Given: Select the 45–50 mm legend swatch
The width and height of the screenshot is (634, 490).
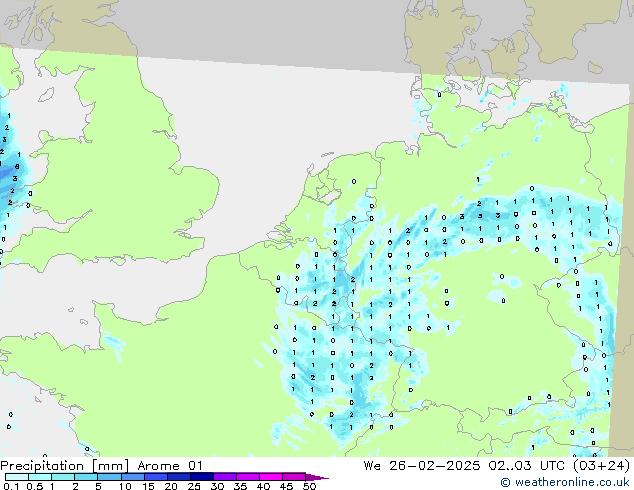Looking at the screenshot, I should pyautogui.click(x=294, y=477).
